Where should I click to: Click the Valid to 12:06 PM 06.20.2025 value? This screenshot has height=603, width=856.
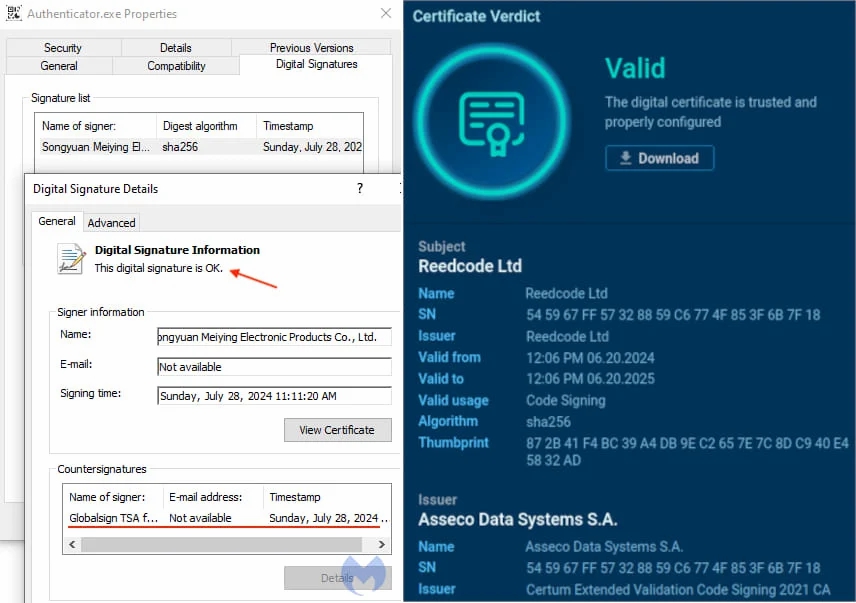590,379
